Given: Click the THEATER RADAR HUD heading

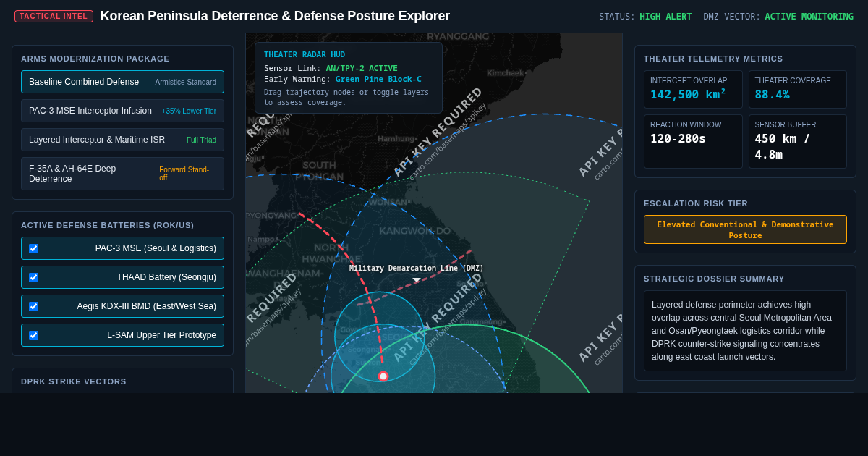Looking at the screenshot, I should pos(305,54).
